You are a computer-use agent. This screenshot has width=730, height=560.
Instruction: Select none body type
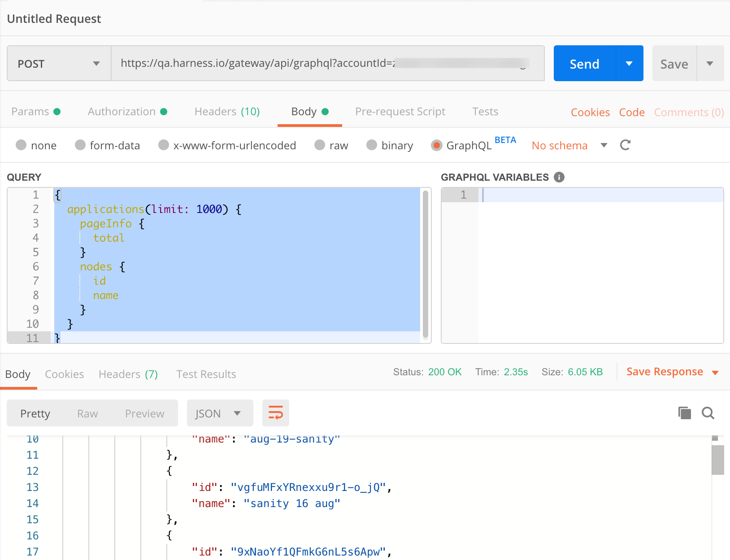[x=21, y=145]
